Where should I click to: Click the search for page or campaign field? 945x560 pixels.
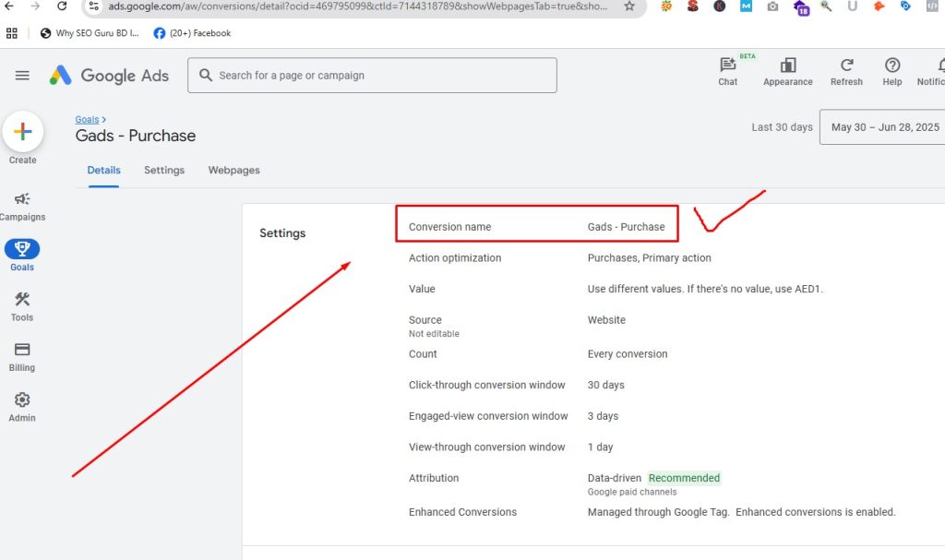(372, 76)
